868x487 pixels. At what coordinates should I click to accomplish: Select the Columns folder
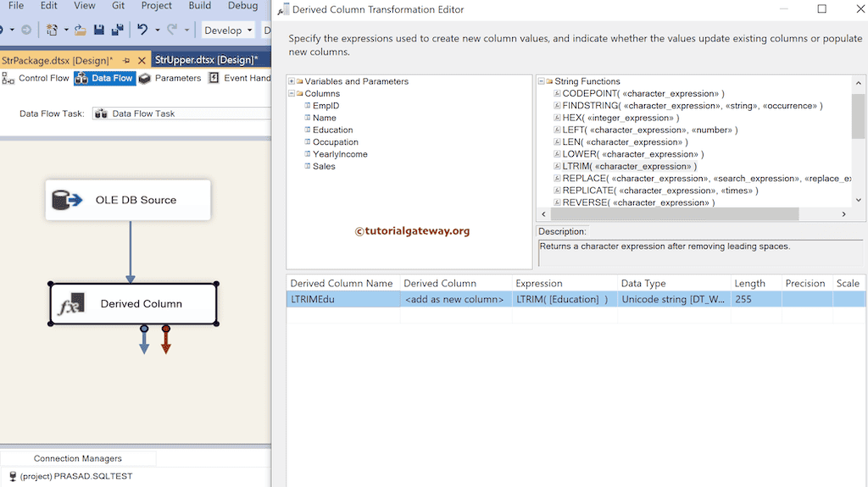[x=322, y=93]
